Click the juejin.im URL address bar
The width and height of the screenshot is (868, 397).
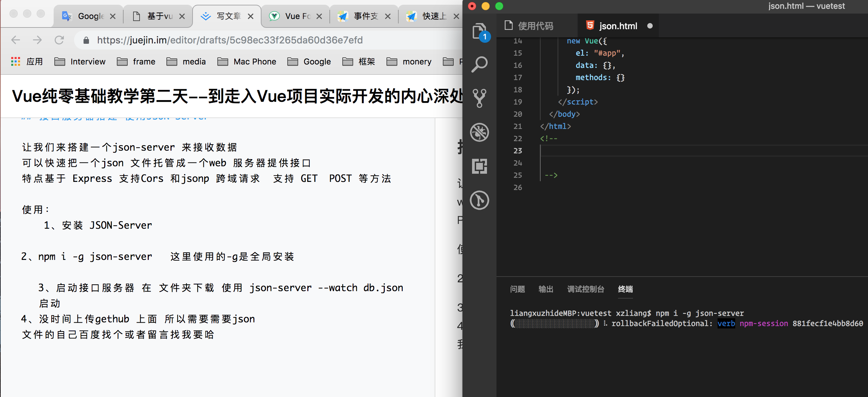[230, 40]
